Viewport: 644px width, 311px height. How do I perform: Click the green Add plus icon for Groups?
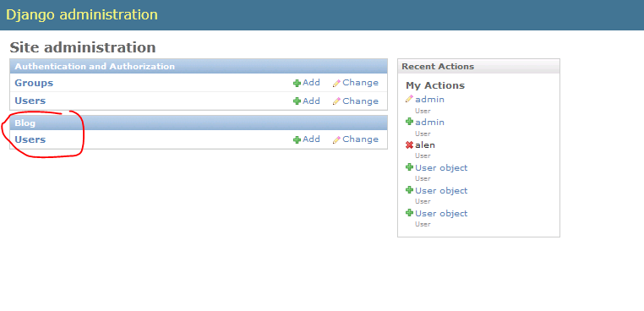pyautogui.click(x=297, y=83)
